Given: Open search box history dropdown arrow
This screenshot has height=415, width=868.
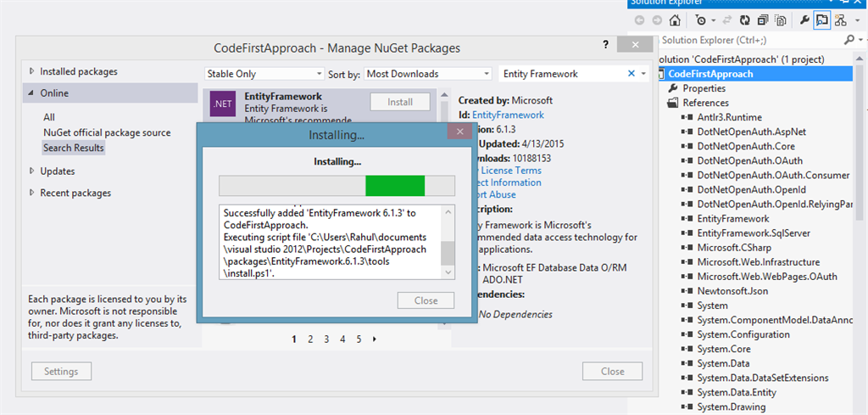Looking at the screenshot, I should [x=643, y=74].
